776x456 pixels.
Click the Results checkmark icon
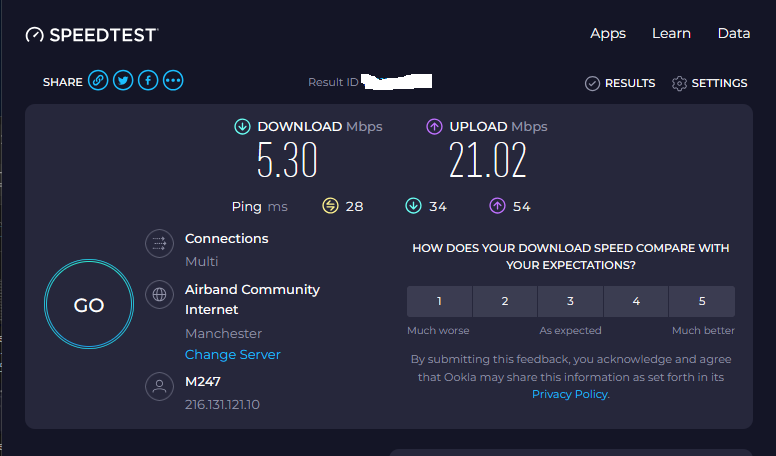click(592, 83)
